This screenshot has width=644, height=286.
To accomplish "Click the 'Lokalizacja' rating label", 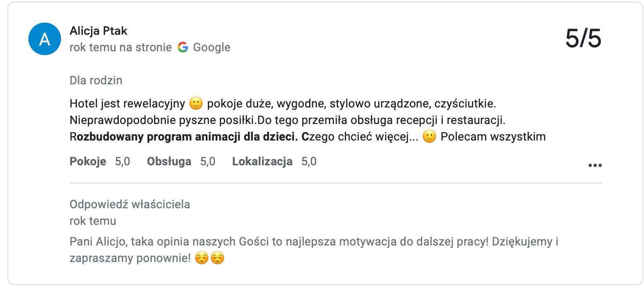I will pos(262,162).
